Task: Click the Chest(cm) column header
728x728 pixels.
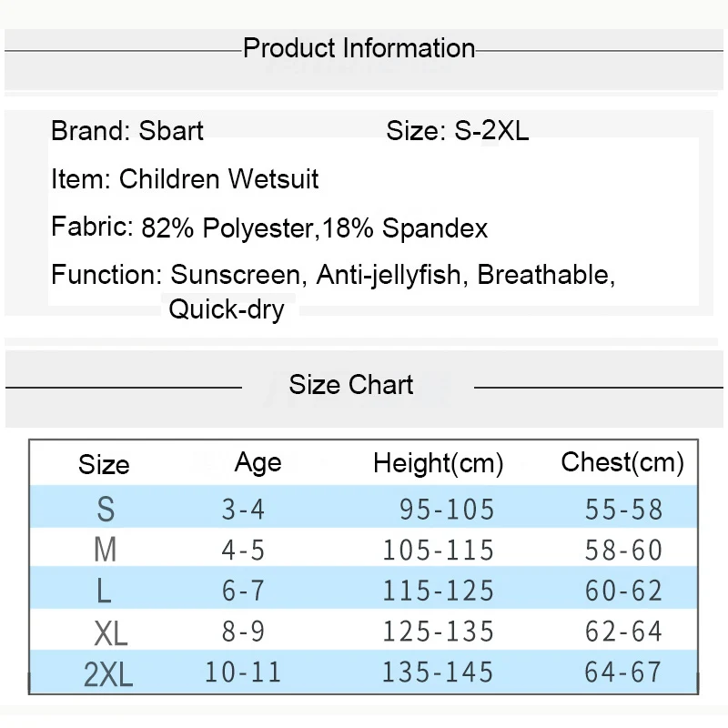Action: coord(622,463)
